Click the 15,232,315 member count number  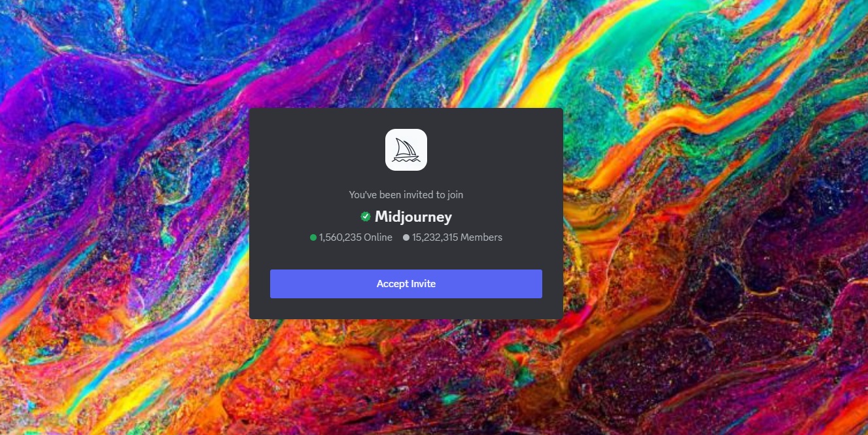point(435,237)
